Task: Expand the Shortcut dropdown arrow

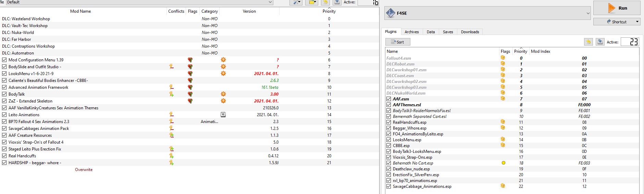Action: coord(637,22)
